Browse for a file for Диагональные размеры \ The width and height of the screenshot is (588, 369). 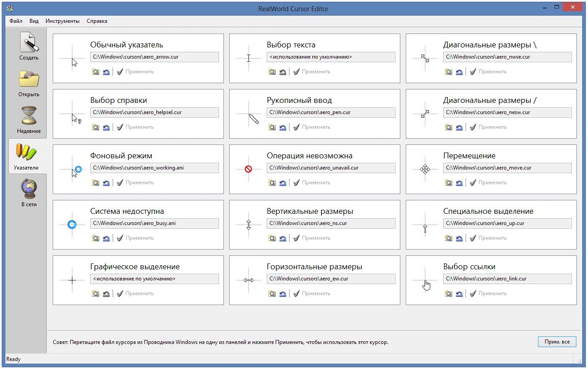pos(449,72)
